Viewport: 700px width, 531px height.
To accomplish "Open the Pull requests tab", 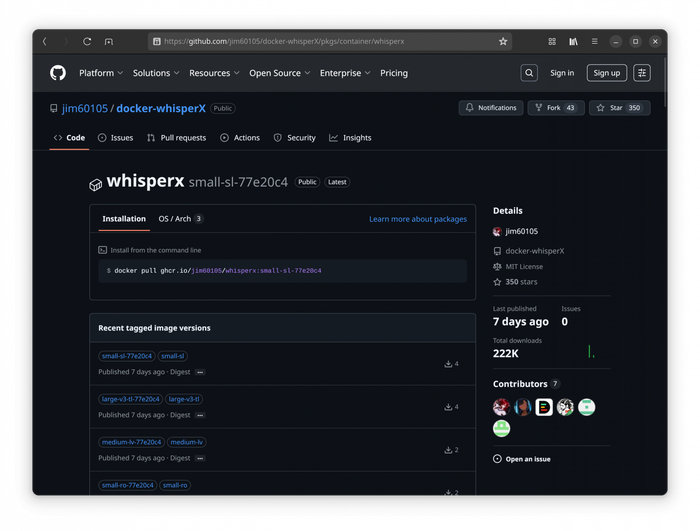I will pyautogui.click(x=176, y=138).
